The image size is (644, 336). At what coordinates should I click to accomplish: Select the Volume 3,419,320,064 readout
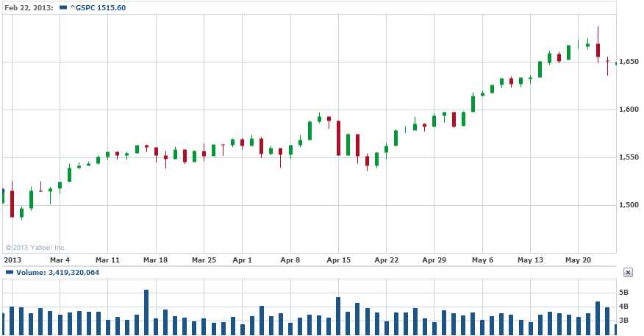[57, 272]
